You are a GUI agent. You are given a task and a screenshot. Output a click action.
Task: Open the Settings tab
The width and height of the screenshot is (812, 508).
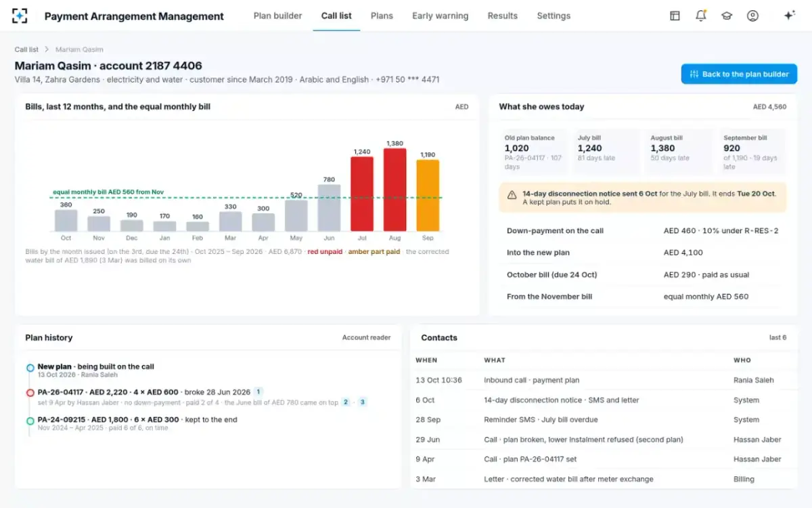point(554,16)
